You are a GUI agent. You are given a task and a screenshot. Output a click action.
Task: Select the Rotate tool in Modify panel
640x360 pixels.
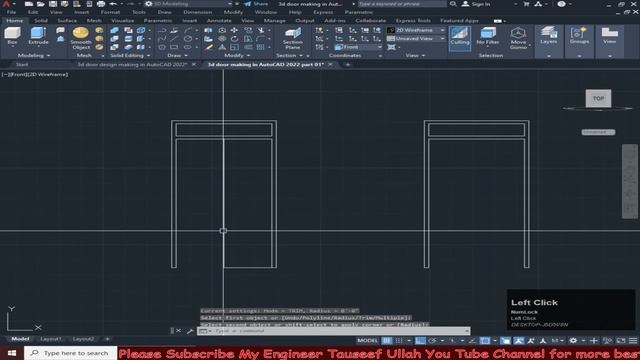[234, 39]
